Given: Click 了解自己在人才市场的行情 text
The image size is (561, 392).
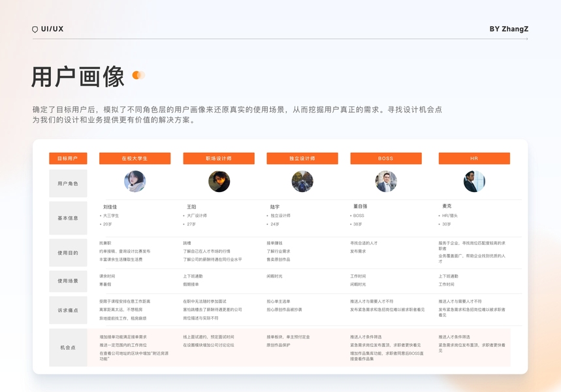Looking at the screenshot, I should (x=207, y=252).
